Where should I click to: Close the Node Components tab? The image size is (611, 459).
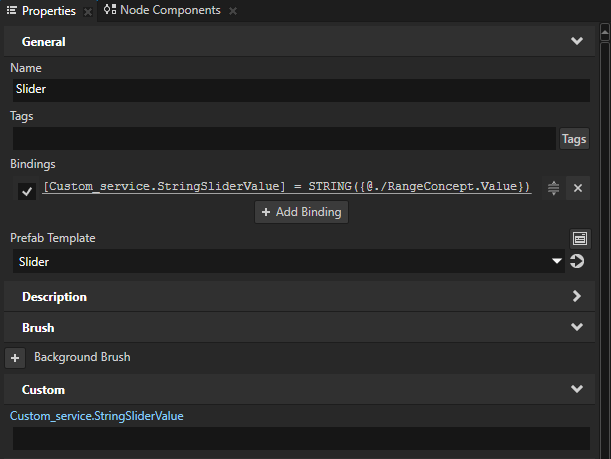click(233, 11)
